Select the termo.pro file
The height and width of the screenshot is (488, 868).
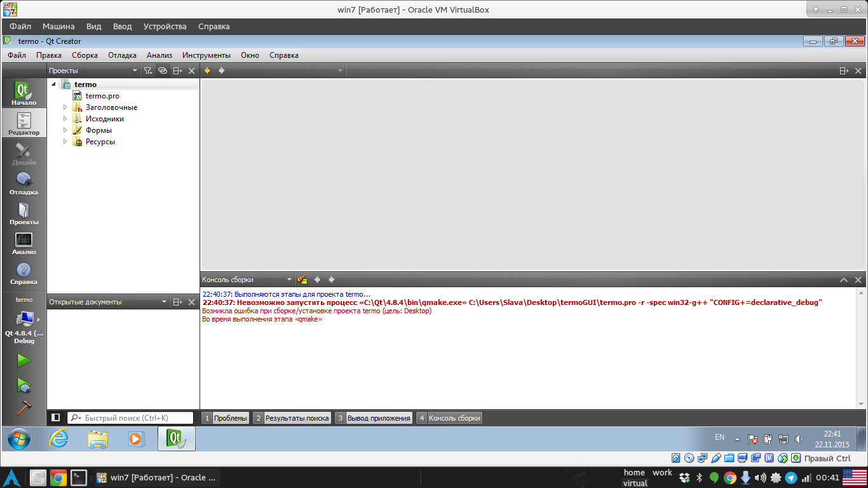[102, 96]
